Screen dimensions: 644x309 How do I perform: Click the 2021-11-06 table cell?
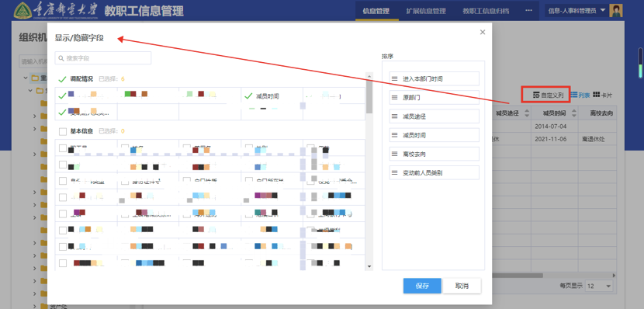(x=555, y=139)
